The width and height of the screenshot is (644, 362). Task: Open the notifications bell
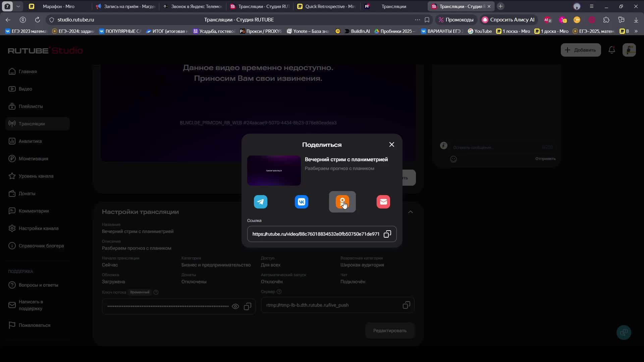point(612,50)
